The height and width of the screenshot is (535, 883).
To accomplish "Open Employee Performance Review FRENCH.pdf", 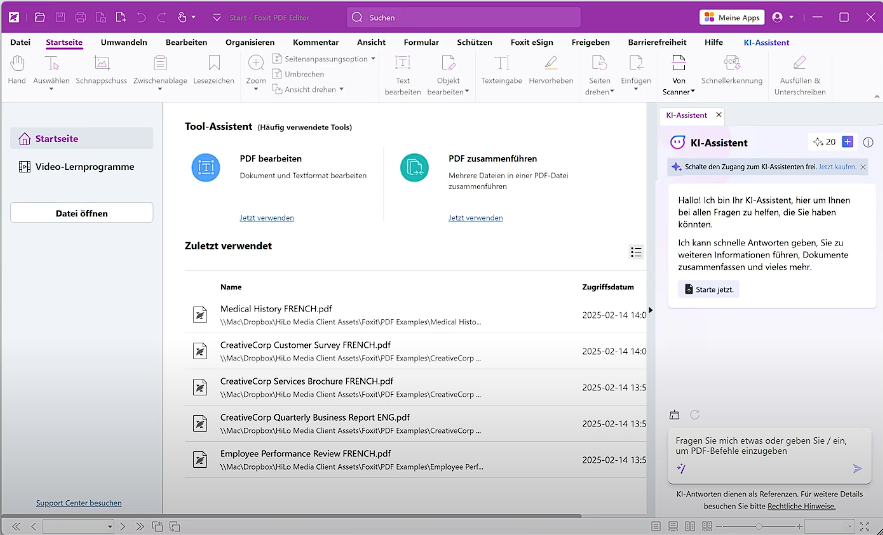I will point(416,460).
